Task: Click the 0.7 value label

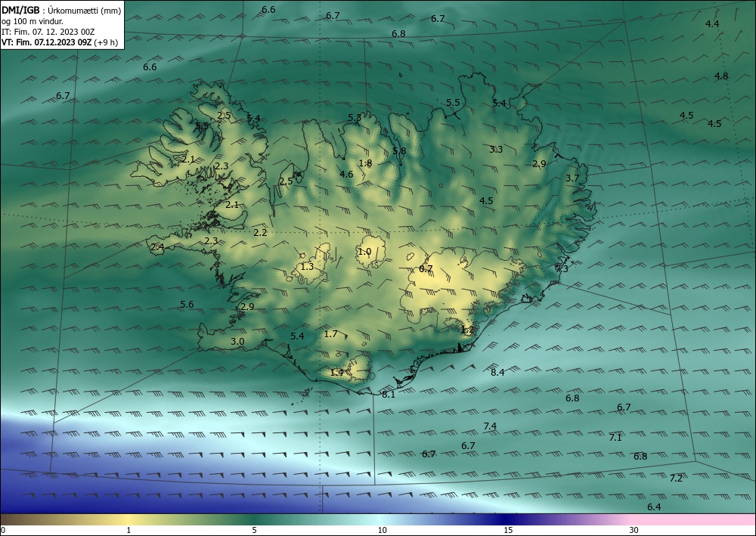Action: pyautogui.click(x=426, y=269)
